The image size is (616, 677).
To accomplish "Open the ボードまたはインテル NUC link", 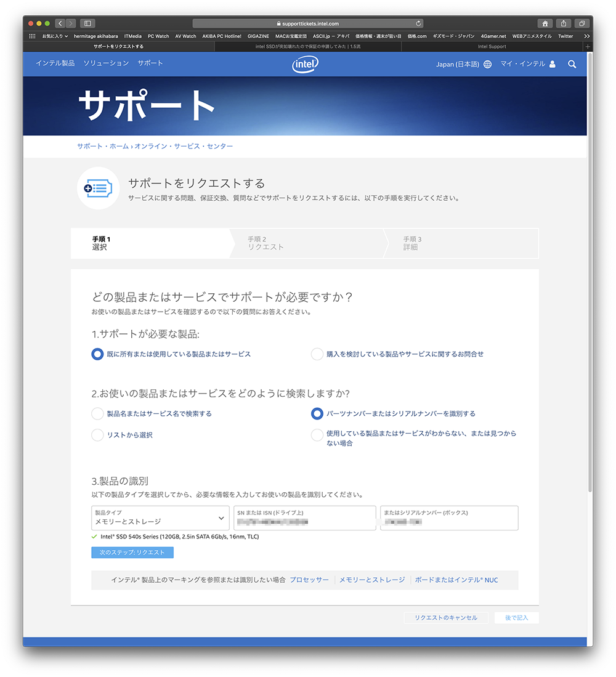I will pos(456,580).
